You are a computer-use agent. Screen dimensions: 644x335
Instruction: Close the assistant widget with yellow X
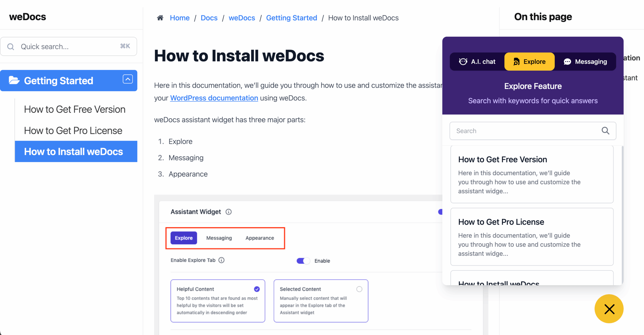609,309
